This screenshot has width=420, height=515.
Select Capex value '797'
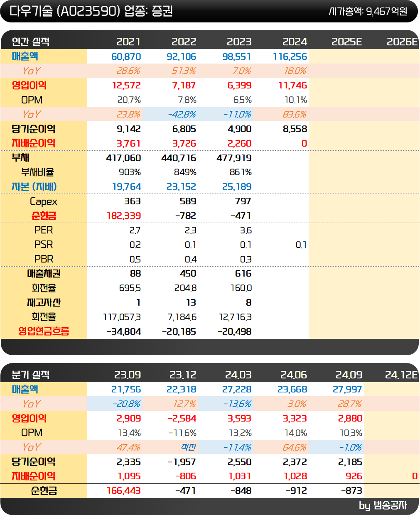[x=243, y=201]
